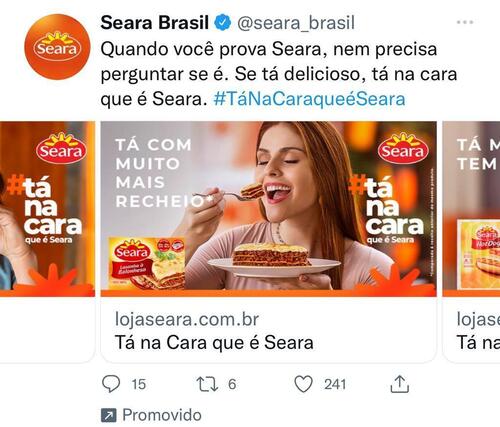Image resolution: width=500 pixels, height=427 pixels.
Task: Open the Seara Brasil profile avatar
Action: (x=57, y=47)
